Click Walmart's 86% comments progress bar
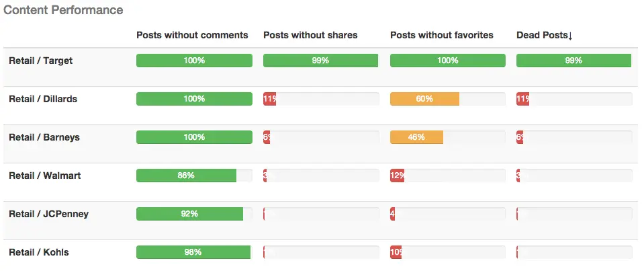Image resolution: width=644 pixels, height=271 pixels. click(x=186, y=176)
